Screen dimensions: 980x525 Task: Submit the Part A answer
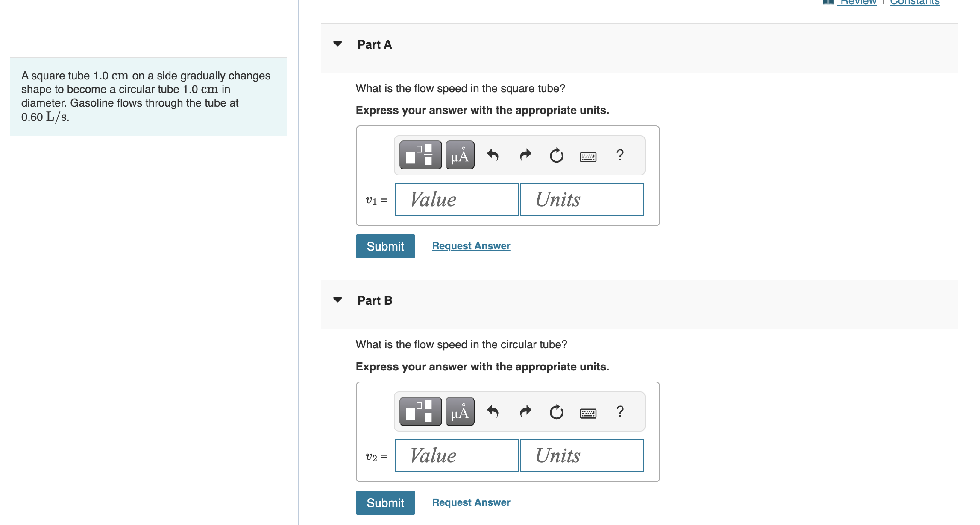(x=385, y=246)
